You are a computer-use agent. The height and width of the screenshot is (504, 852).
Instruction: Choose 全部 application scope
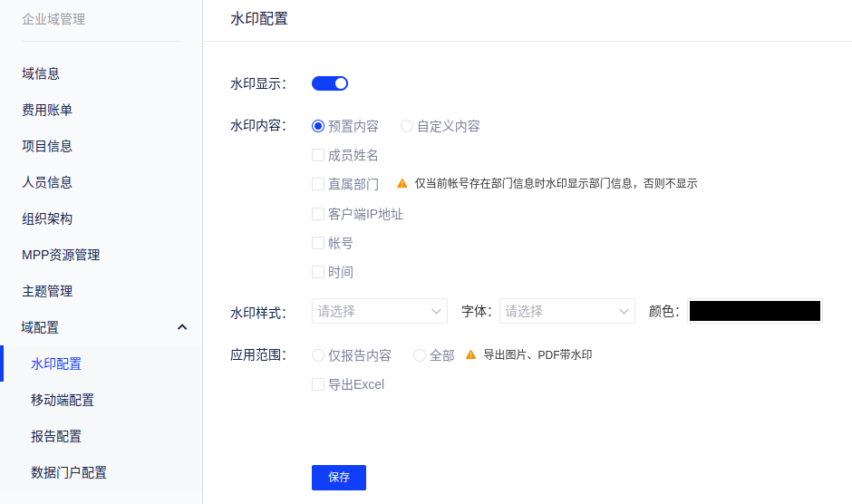pos(420,355)
